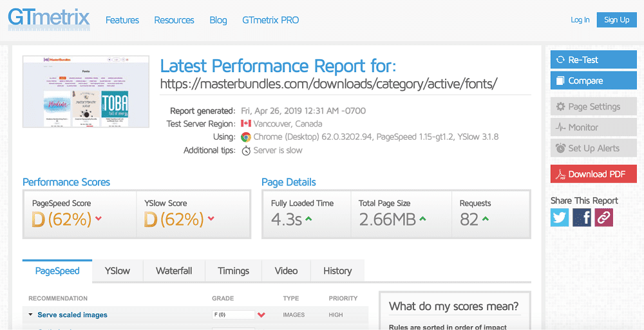Go to the Blog page
This screenshot has height=330, width=644.
tap(218, 20)
